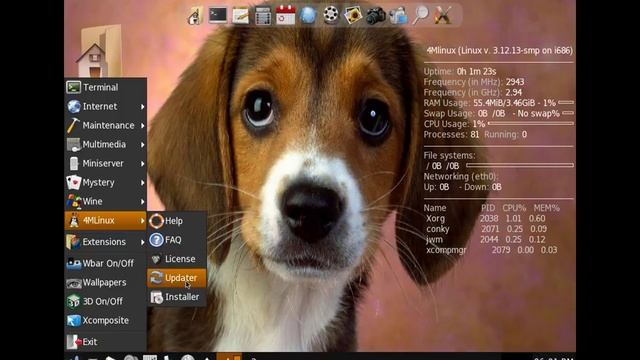This screenshot has width=640, height=360.
Task: Click the Frequency (in MHz) 2943 line
Action: click(x=474, y=82)
